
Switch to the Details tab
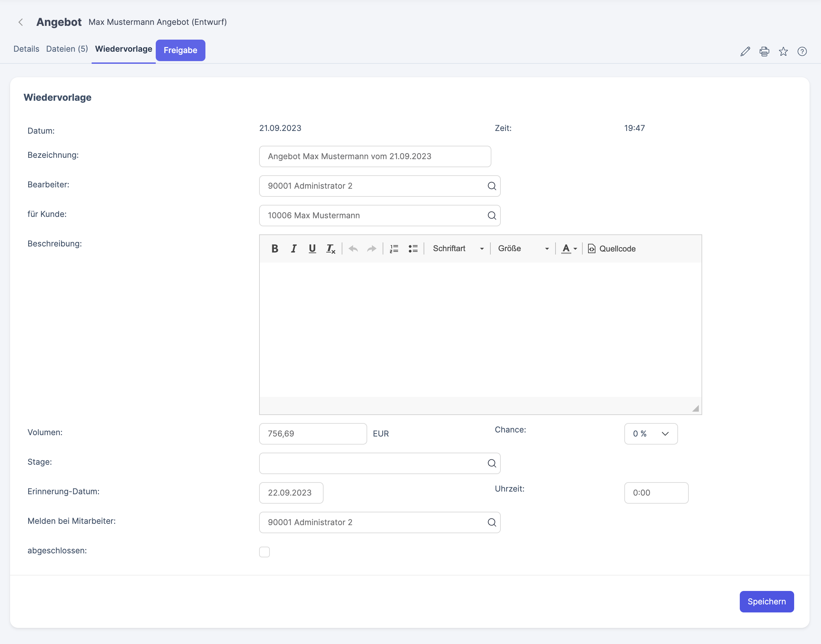27,49
